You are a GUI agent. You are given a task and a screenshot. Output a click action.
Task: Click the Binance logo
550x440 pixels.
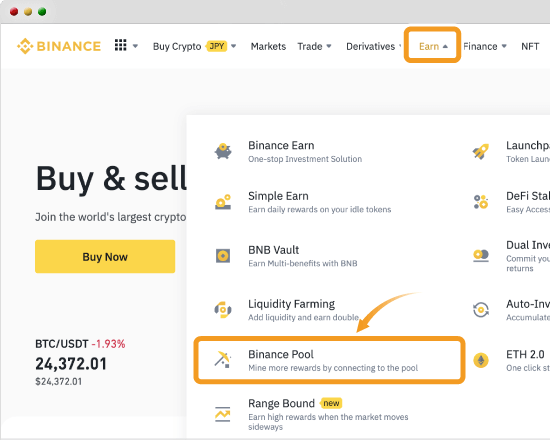59,46
